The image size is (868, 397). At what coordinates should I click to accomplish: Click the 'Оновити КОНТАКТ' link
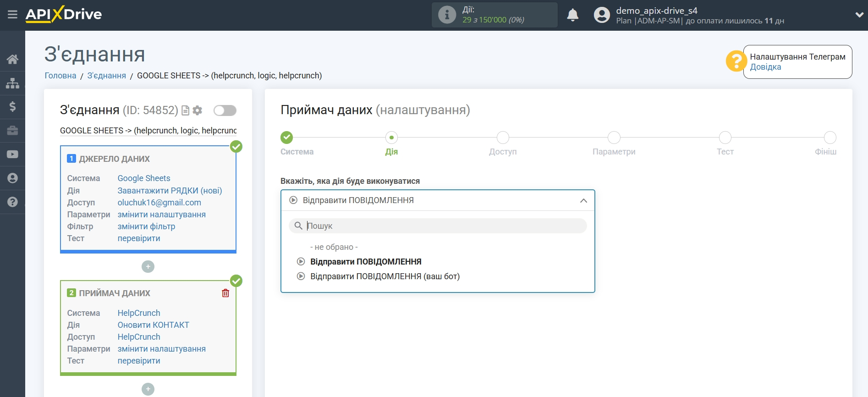(153, 325)
